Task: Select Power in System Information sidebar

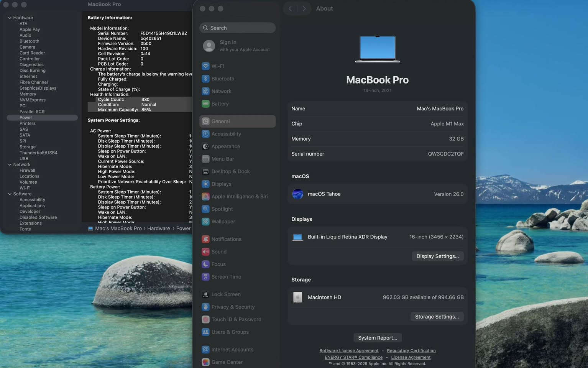Action: pos(42,118)
